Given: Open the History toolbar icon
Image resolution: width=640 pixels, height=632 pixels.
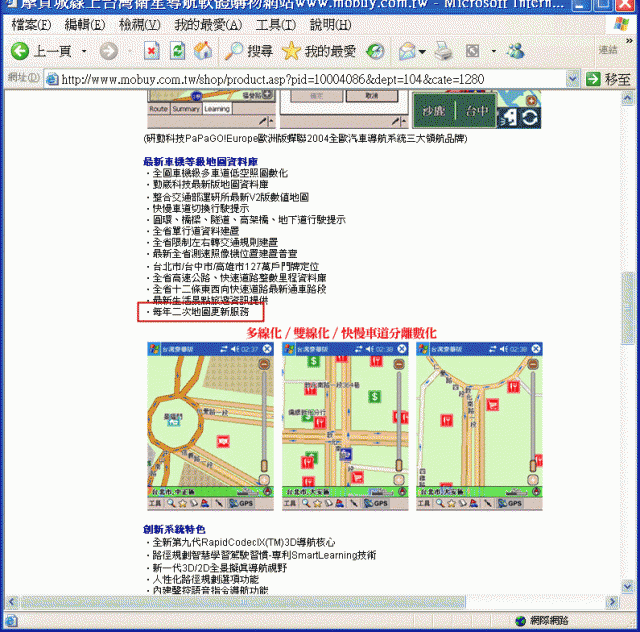Looking at the screenshot, I should [375, 51].
